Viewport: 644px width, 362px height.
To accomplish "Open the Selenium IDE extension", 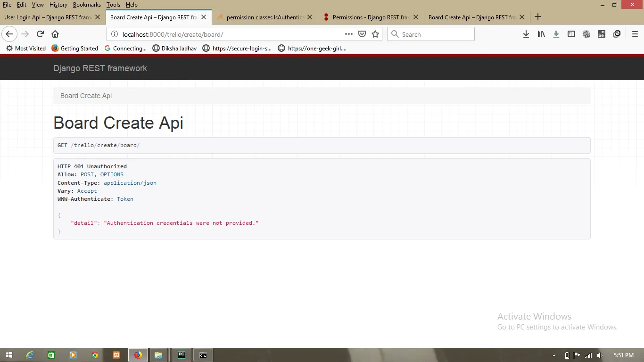I will pos(602,34).
